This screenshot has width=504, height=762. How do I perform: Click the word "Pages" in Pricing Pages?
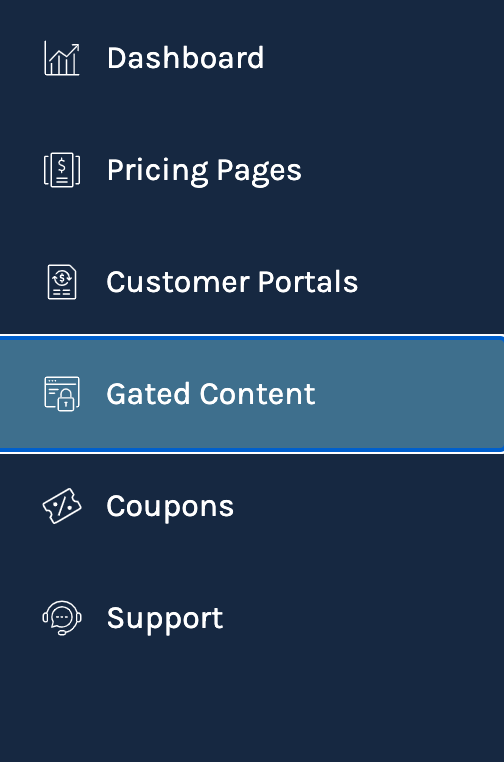click(x=259, y=171)
